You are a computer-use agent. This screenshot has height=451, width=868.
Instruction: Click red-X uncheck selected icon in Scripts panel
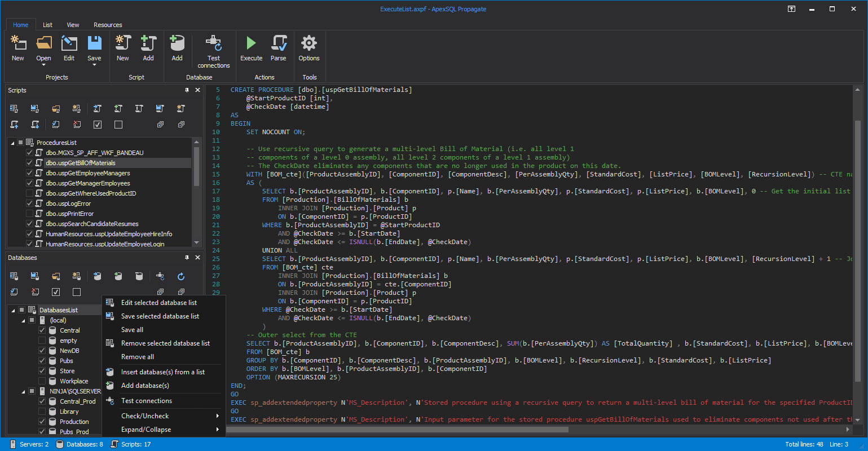click(77, 125)
